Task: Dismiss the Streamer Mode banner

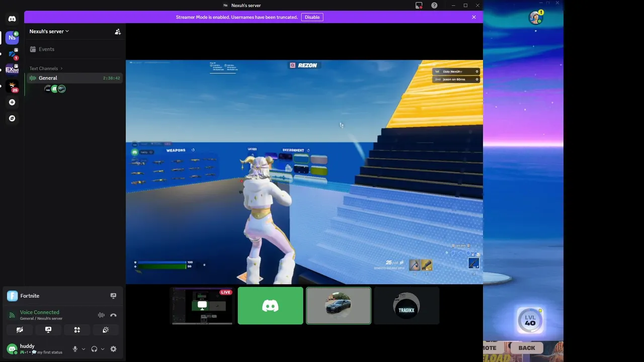Action: point(474,17)
